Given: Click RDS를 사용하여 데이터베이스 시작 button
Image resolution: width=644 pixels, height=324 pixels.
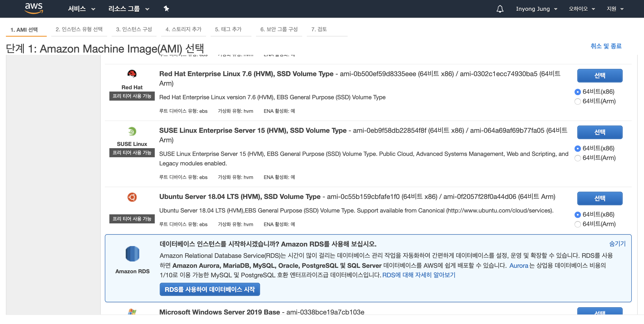Looking at the screenshot, I should coord(209,289).
